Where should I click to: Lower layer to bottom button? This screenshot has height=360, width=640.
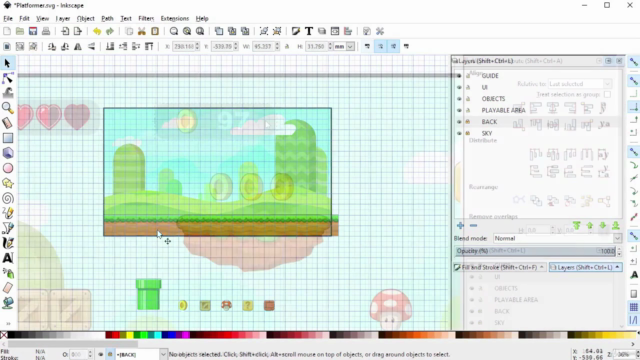(x=616, y=225)
